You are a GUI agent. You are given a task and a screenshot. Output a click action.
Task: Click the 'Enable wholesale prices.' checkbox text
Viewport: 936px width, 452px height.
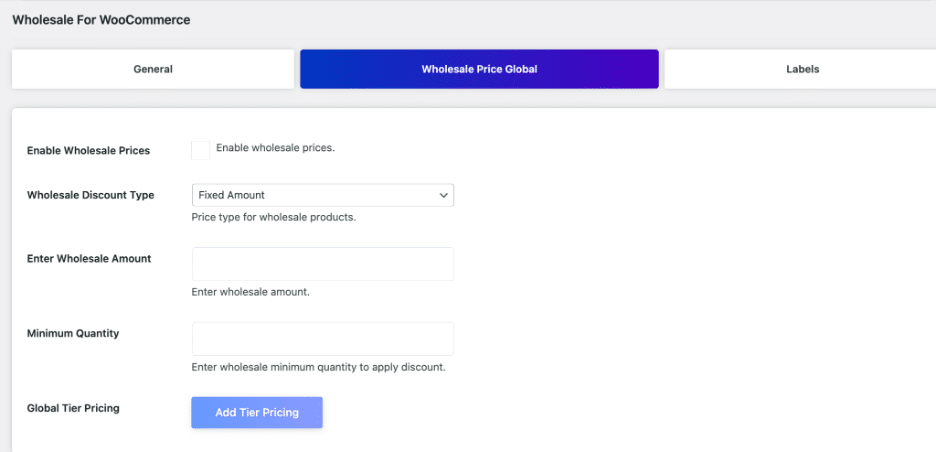tap(275, 147)
